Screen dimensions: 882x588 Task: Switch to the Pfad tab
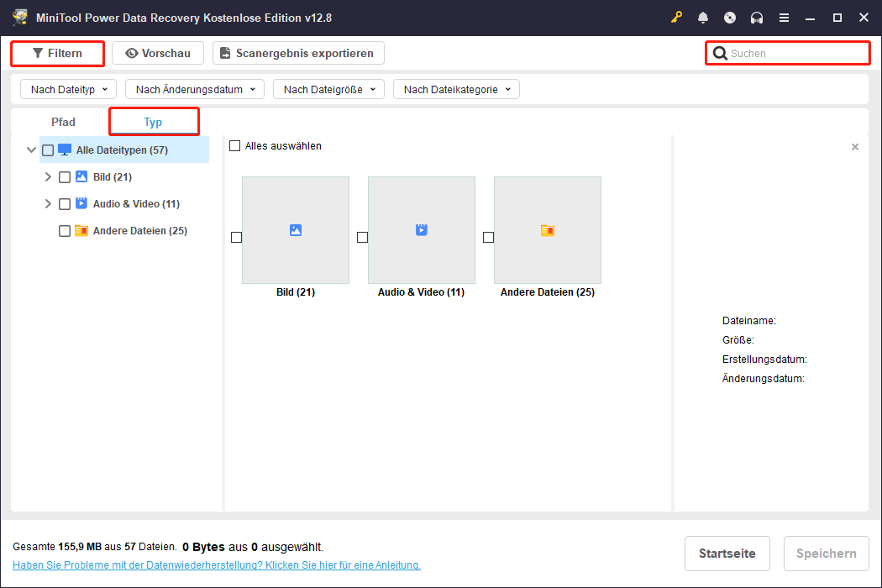click(63, 121)
